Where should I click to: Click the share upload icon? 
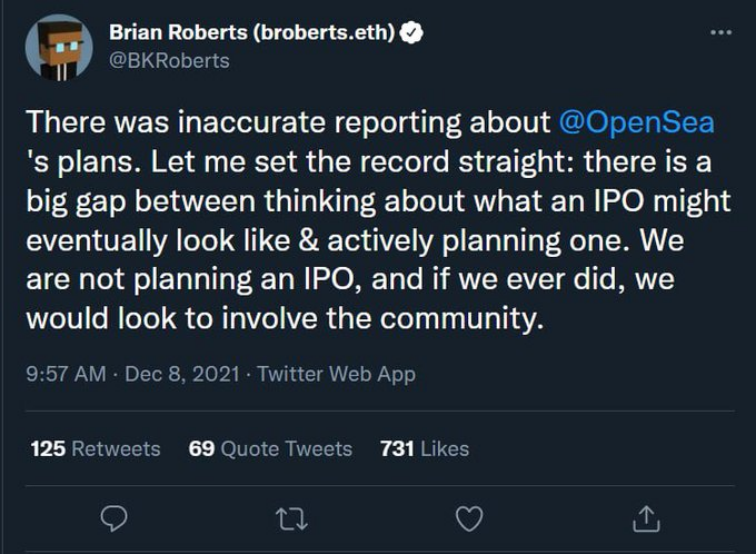(x=646, y=516)
